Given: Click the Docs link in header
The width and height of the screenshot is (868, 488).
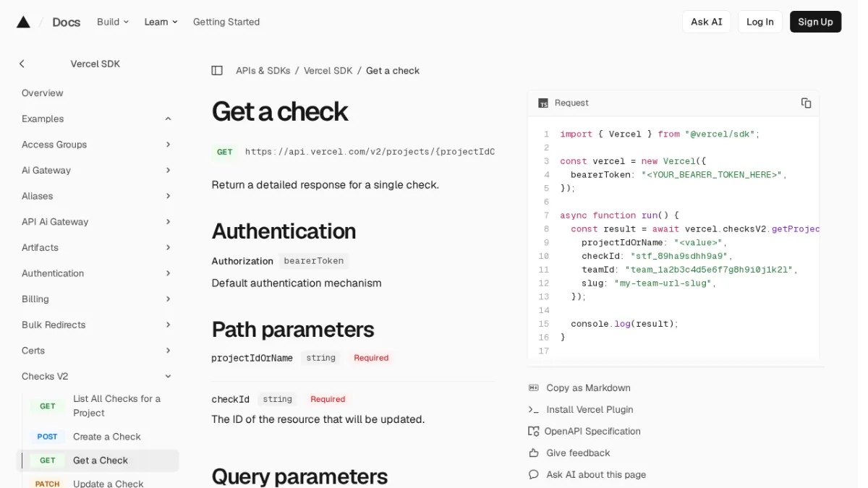Looking at the screenshot, I should 66,22.
